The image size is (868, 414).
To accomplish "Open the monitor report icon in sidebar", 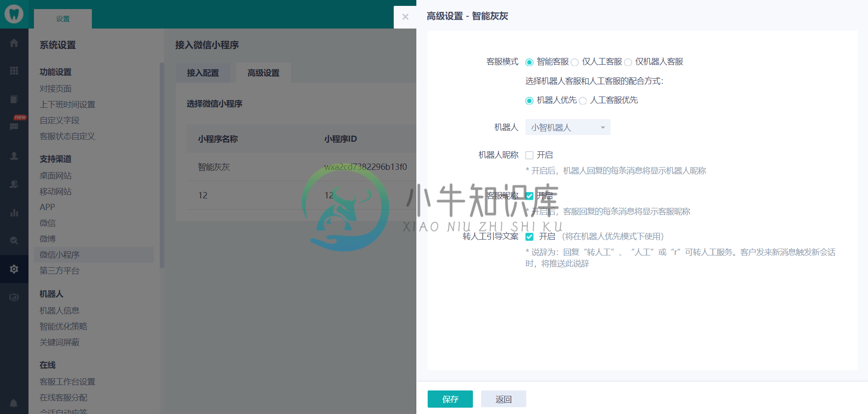I will [14, 297].
